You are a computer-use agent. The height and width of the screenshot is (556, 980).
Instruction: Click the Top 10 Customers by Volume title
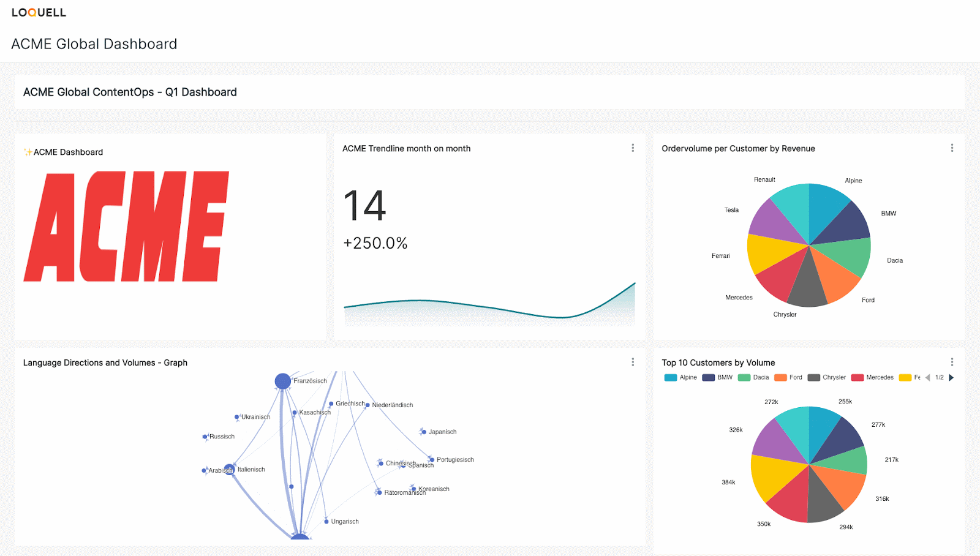click(718, 363)
